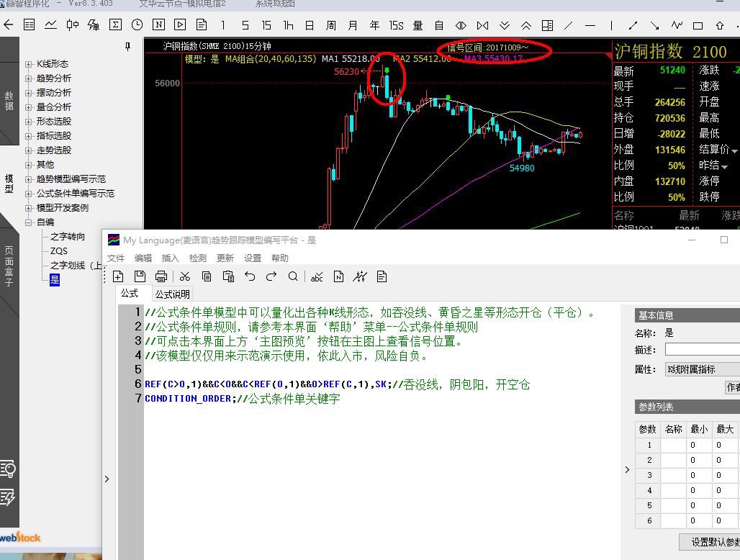Click the horizontal compress K-line icon
740x560 pixels.
click(x=461, y=25)
